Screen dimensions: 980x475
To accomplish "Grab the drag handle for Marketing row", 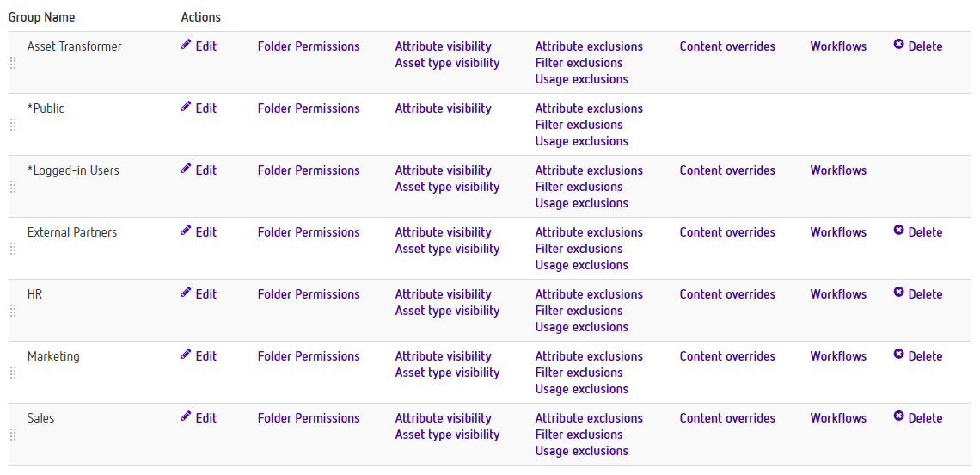I will click(x=13, y=373).
